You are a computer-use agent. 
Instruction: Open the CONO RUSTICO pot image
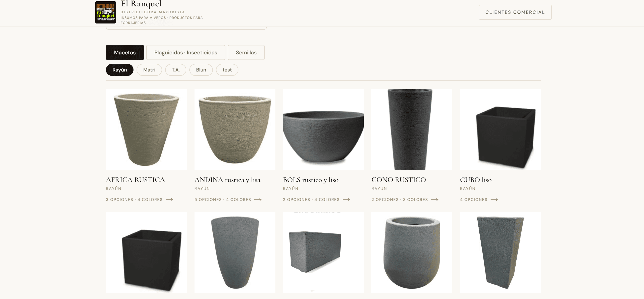412,129
